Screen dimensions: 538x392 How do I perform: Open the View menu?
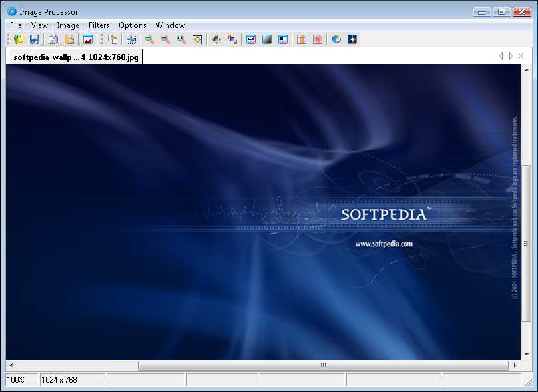39,25
